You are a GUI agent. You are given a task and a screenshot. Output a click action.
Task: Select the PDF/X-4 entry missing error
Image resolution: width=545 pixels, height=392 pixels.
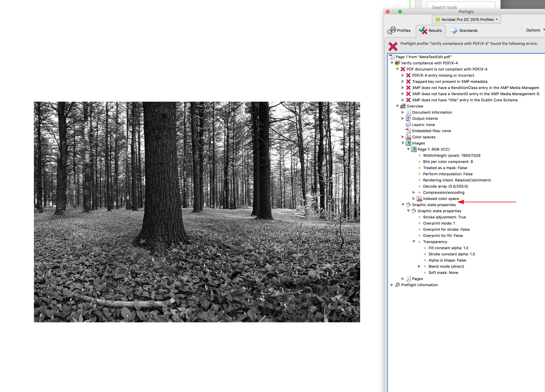click(443, 75)
